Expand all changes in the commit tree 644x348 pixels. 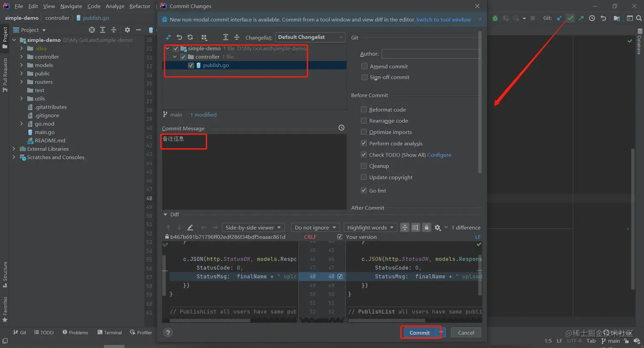(226, 37)
